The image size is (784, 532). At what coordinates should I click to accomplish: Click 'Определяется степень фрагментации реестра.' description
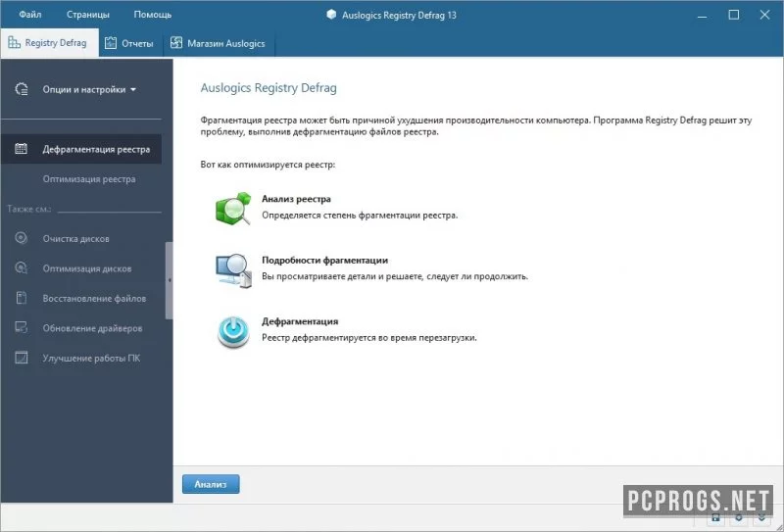pyautogui.click(x=360, y=216)
